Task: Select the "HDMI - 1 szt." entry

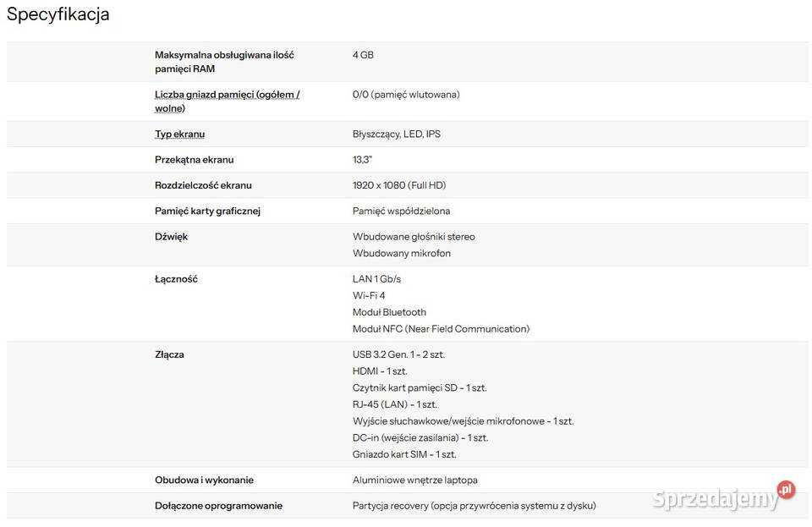Action: 380,371
